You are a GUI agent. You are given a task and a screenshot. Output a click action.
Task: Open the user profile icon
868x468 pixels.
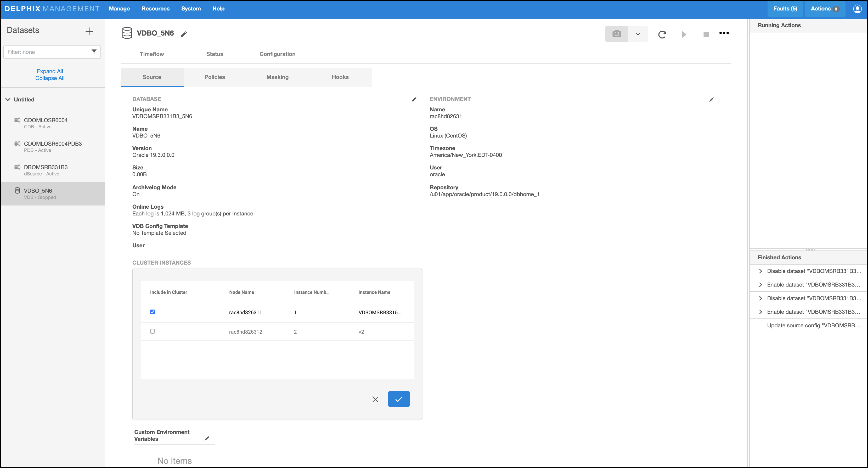(x=857, y=9)
